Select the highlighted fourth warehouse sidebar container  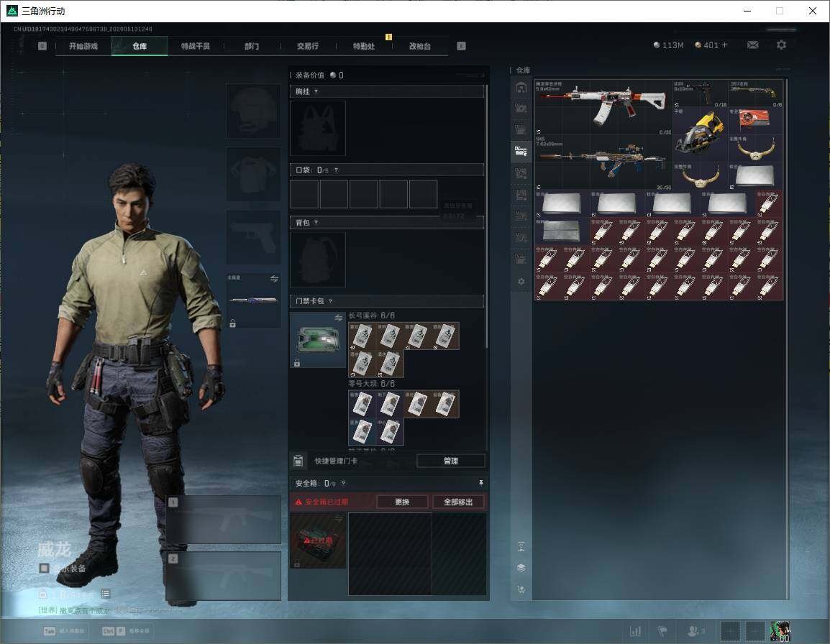coord(521,152)
